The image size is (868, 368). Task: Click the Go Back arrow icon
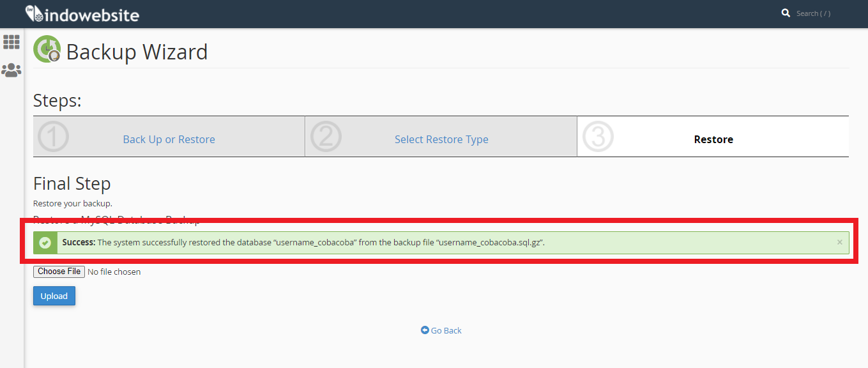point(425,330)
